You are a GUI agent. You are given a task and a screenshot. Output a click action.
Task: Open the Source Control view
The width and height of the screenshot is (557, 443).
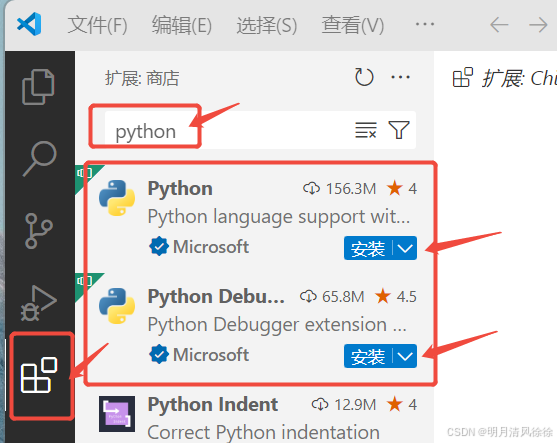click(38, 231)
